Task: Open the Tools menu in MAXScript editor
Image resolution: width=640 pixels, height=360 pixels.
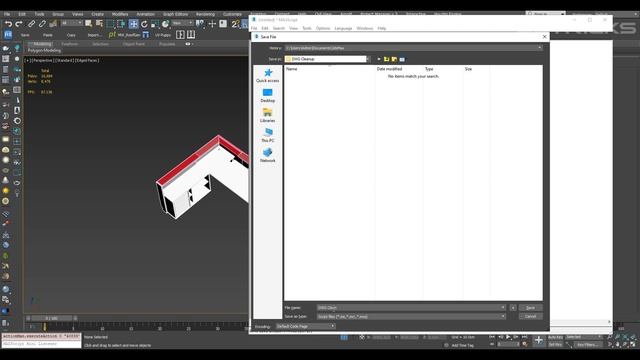Action: [307, 28]
